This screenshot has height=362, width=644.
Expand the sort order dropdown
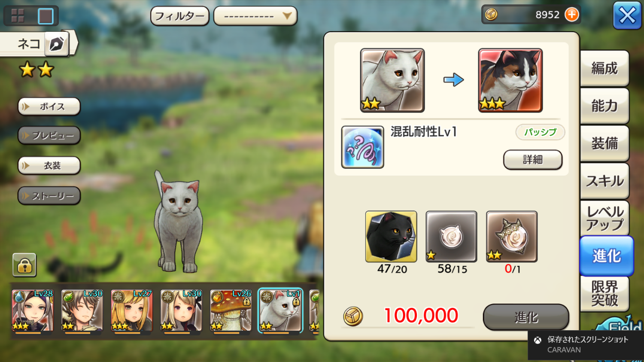pos(255,16)
